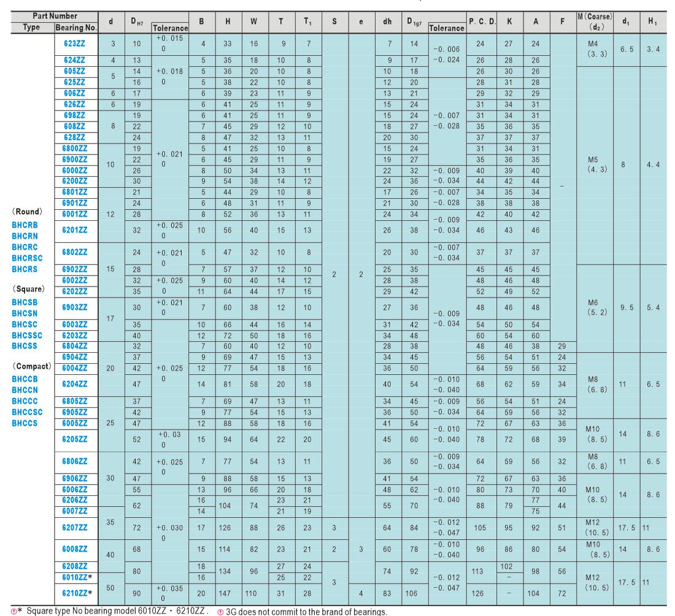Click the 6208ZZ bearing entry
675x616 pixels.
pyautogui.click(x=74, y=566)
